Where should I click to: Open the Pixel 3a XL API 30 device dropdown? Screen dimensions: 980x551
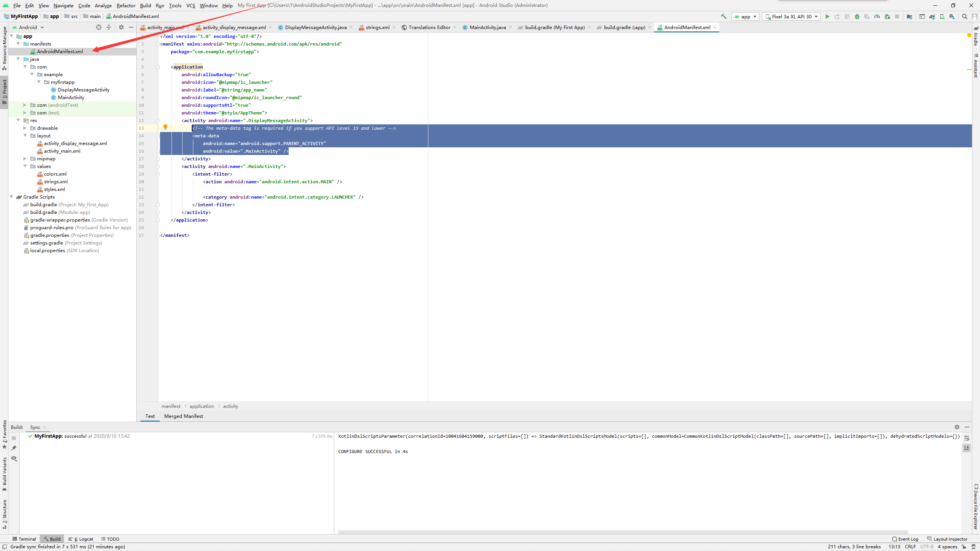pyautogui.click(x=791, y=16)
